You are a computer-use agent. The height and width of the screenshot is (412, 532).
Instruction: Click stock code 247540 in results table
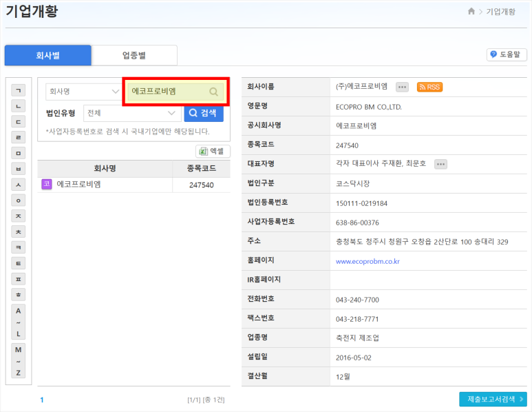tap(201, 185)
